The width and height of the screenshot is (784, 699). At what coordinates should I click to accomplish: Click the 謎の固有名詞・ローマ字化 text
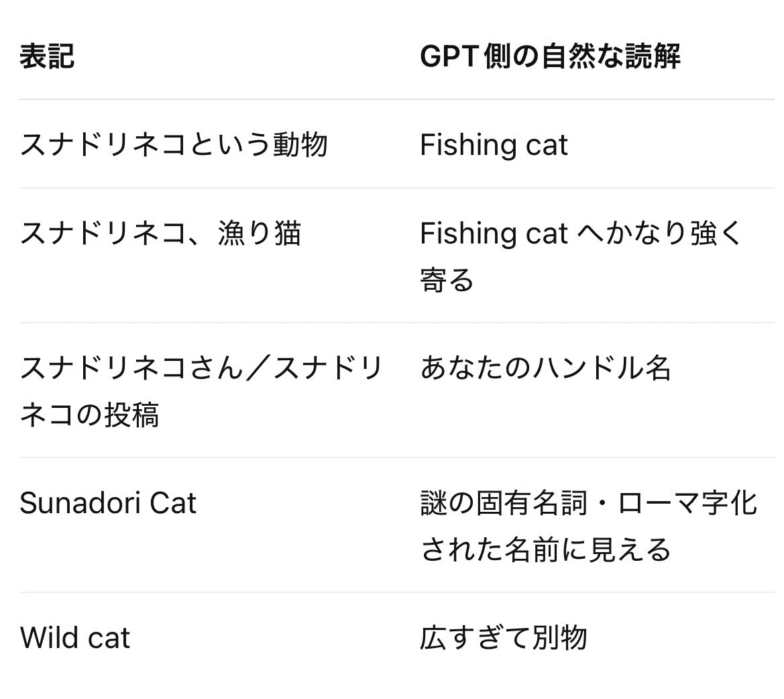[588, 503]
